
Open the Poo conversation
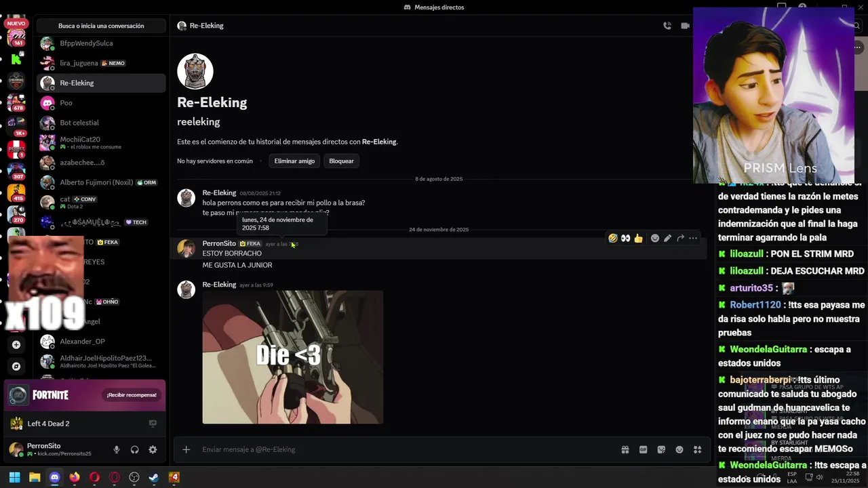pos(101,103)
